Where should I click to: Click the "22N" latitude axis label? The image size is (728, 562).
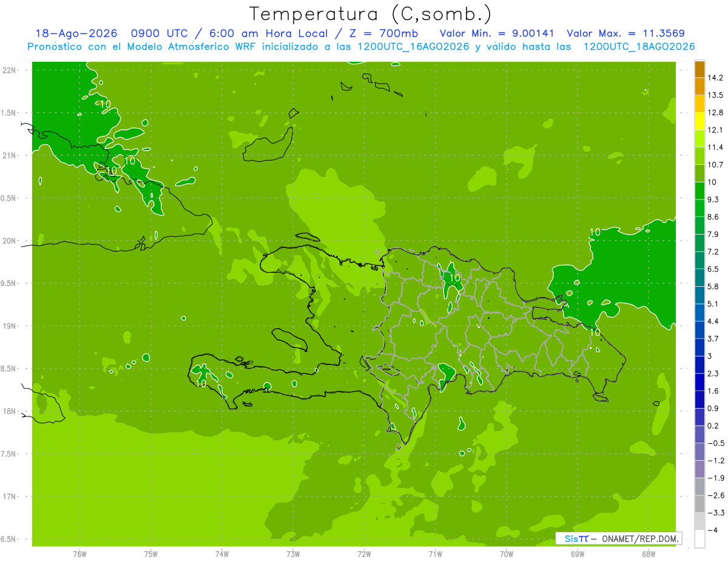coord(10,70)
